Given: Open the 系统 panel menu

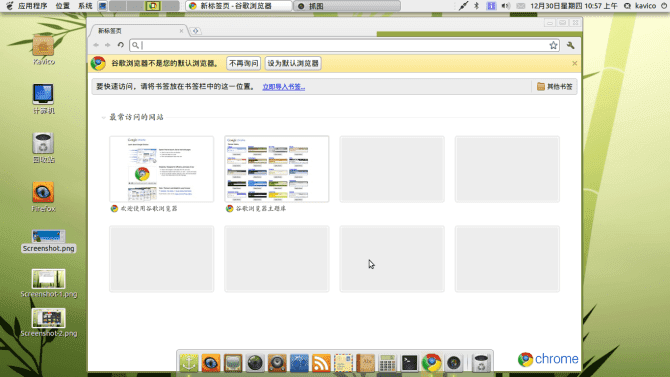Looking at the screenshot, I should click(x=85, y=6).
